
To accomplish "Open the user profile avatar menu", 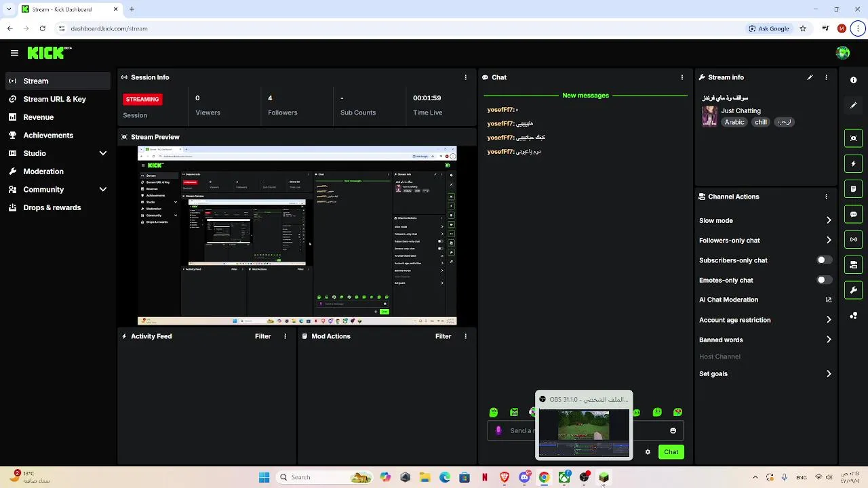I will click(x=843, y=53).
